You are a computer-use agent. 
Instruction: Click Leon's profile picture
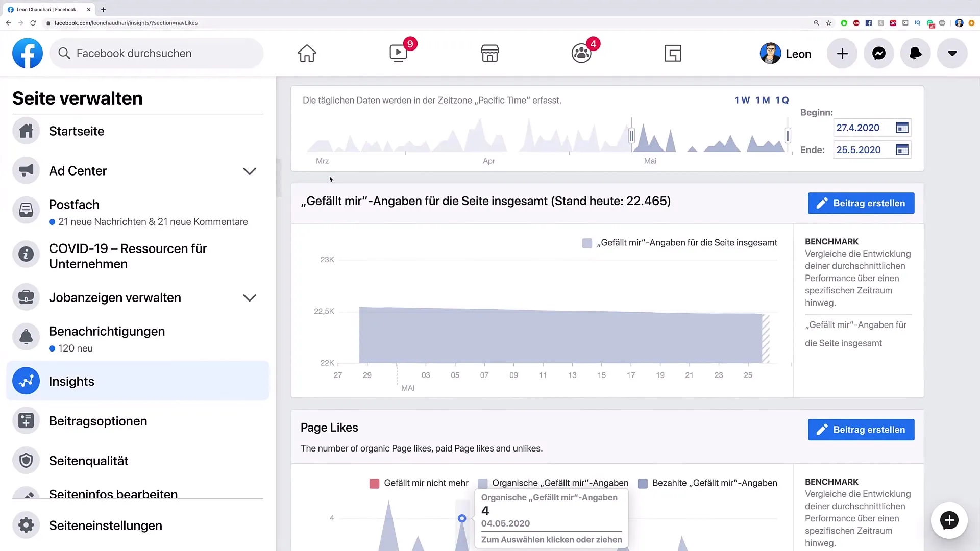[770, 54]
